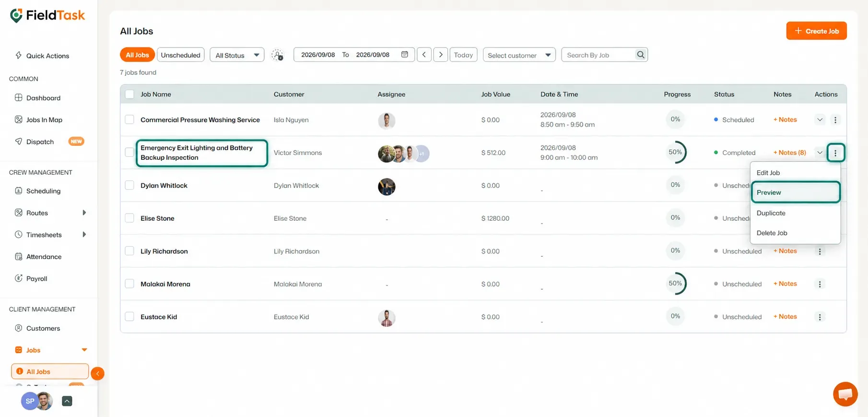Check the Commercial Pressure Washing Service row
Screen dimensions: 868x417
(129, 119)
